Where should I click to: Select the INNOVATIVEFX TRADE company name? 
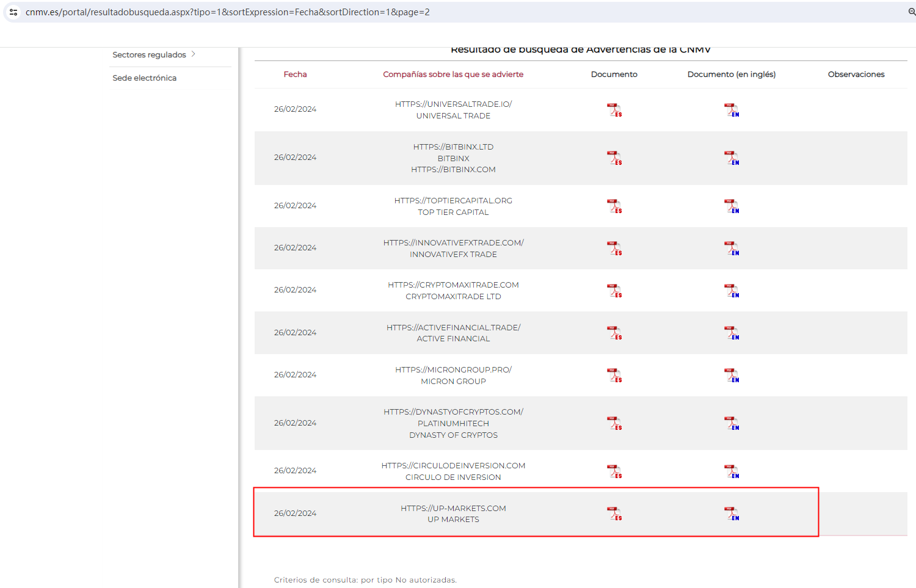click(453, 255)
